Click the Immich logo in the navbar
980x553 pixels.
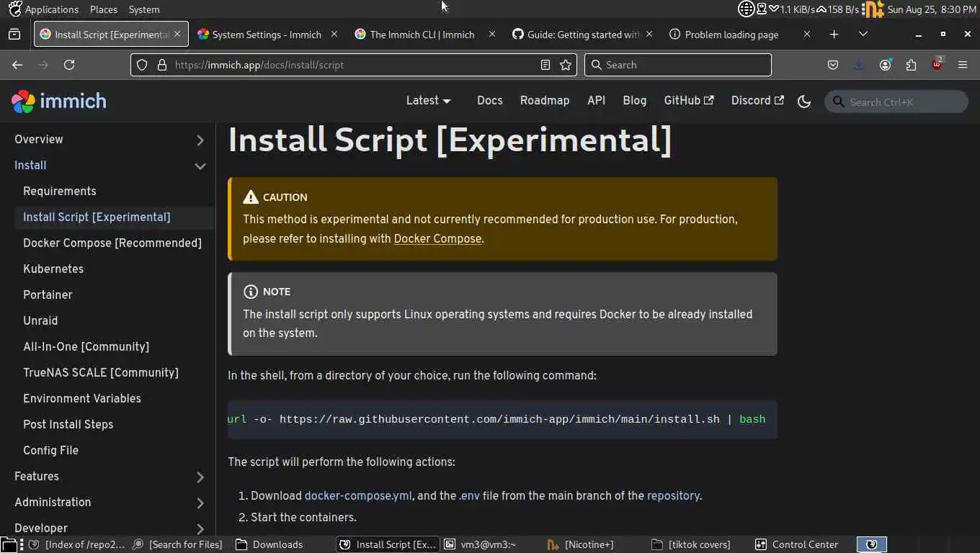tap(59, 102)
